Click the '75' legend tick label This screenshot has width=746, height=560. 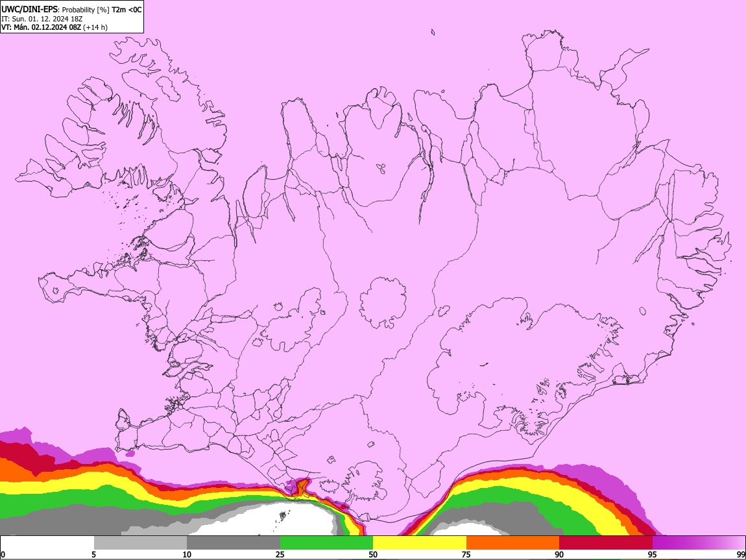(x=466, y=555)
